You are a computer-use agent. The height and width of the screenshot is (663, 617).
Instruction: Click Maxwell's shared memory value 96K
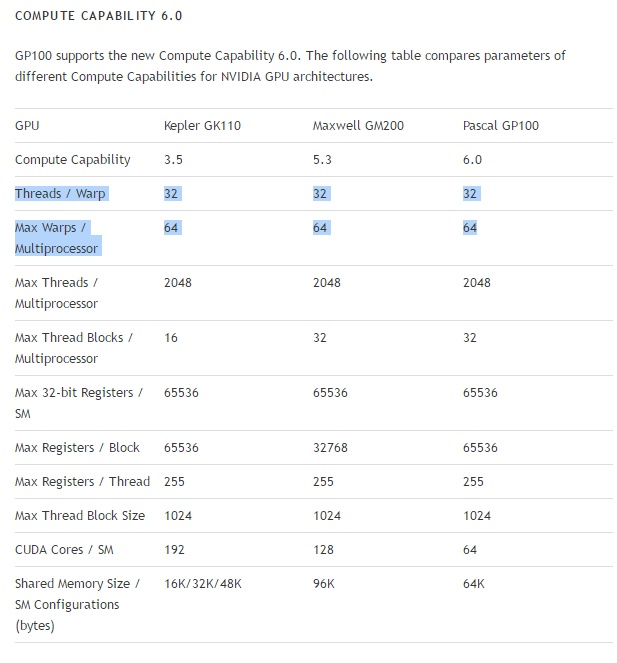click(324, 584)
